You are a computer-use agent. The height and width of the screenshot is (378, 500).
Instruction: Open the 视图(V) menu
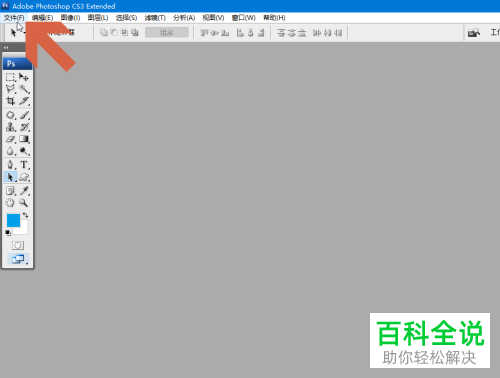[x=213, y=18]
